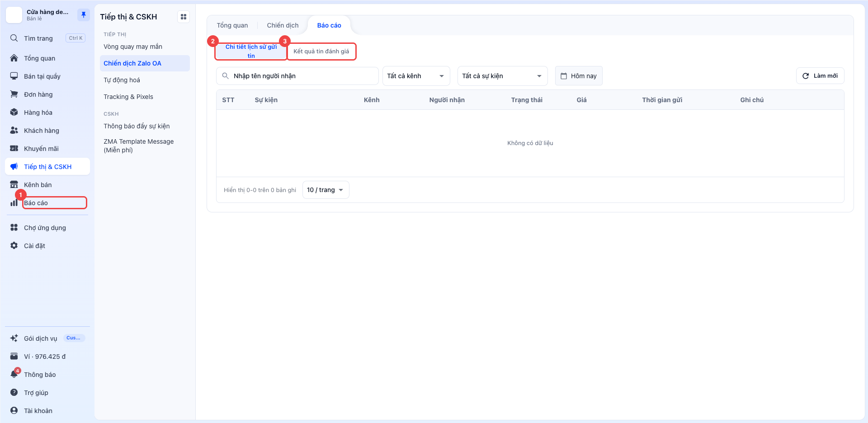Click the pin icon beside the store name
This screenshot has height=423, width=868.
pos(84,15)
